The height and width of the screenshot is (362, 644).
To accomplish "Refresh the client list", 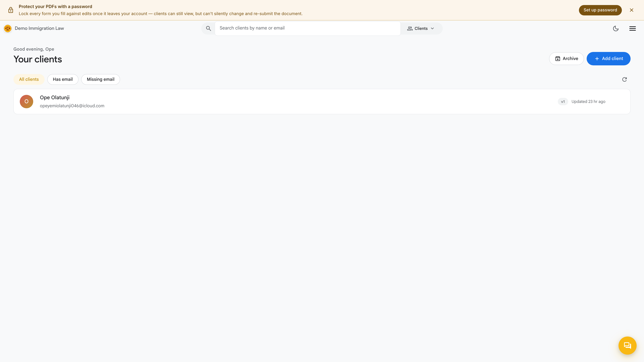I will click(624, 79).
